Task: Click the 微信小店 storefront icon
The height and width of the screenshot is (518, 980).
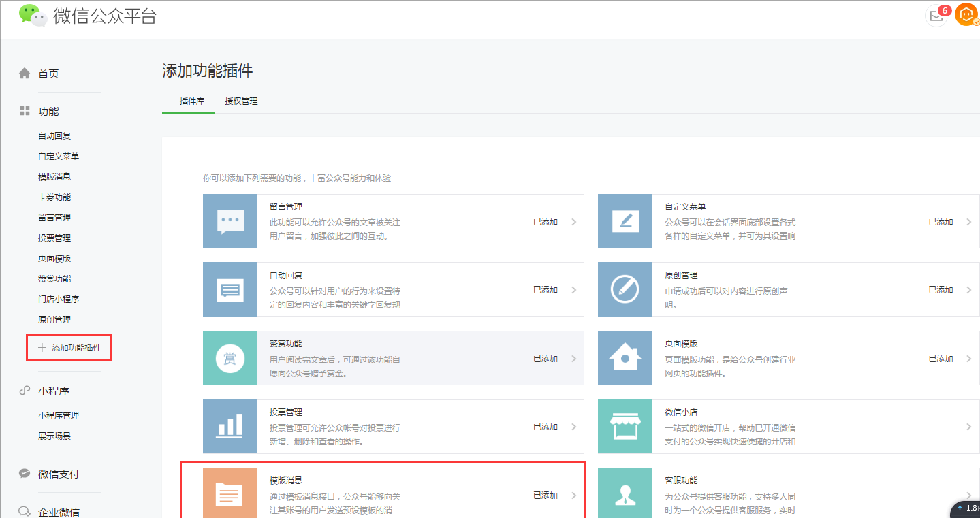Action: pyautogui.click(x=625, y=427)
